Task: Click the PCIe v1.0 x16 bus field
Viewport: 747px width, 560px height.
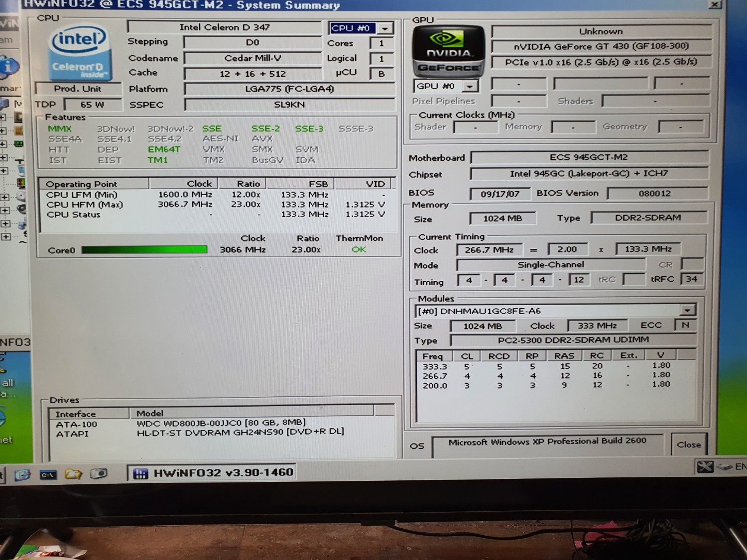Action: (x=601, y=62)
